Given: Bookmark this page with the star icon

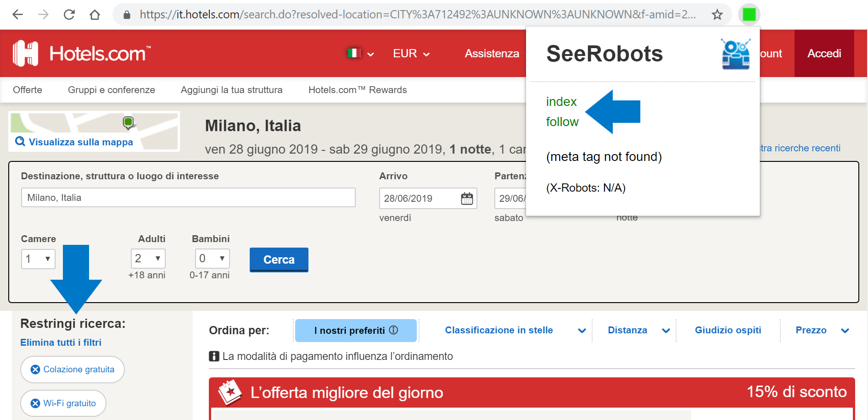Looking at the screenshot, I should (x=717, y=15).
